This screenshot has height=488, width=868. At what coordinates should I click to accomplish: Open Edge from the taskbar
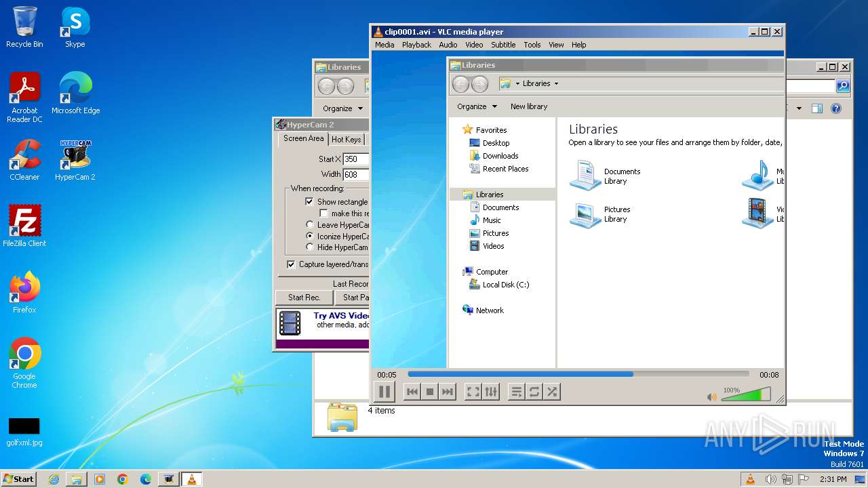[x=146, y=479]
